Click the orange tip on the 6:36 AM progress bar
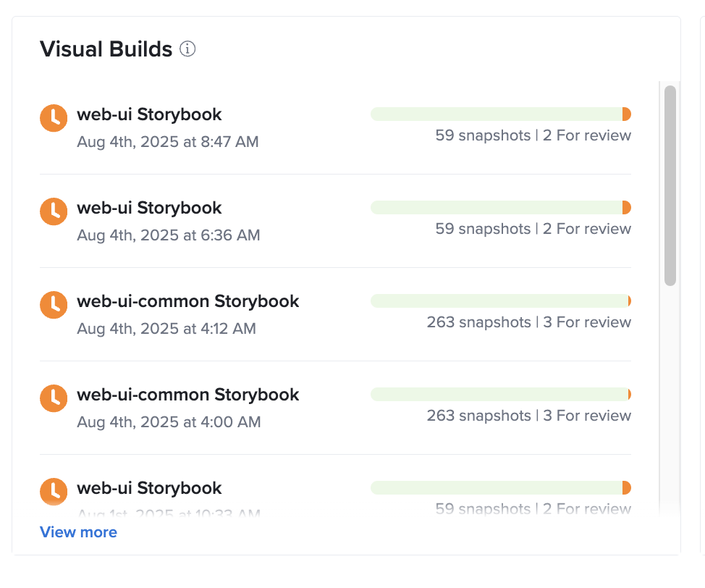 (626, 207)
